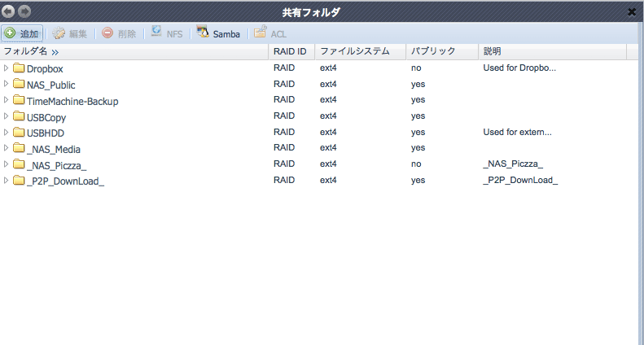Click 'RAID' in the USBCopy row
The height and width of the screenshot is (345, 644).
[x=284, y=116]
